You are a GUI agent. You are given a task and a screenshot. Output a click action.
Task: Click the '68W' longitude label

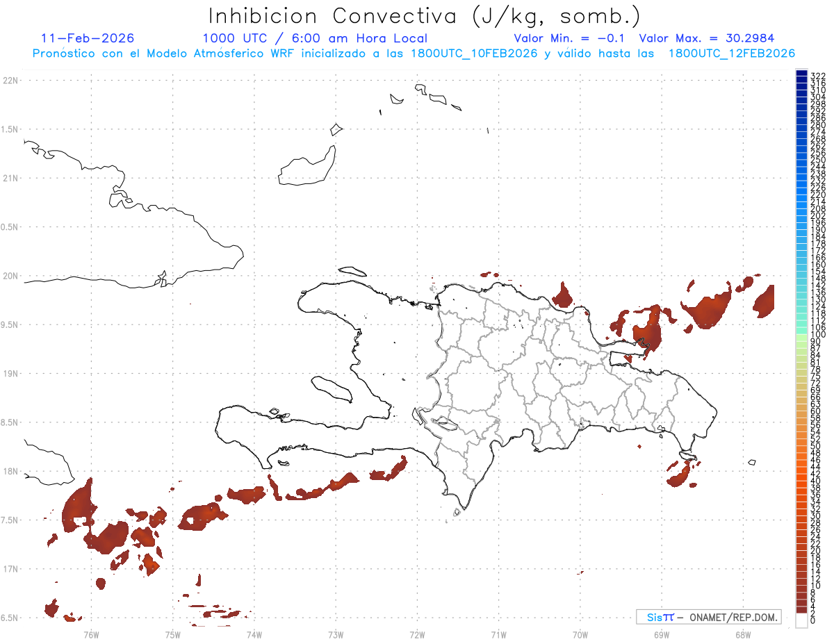point(743,634)
